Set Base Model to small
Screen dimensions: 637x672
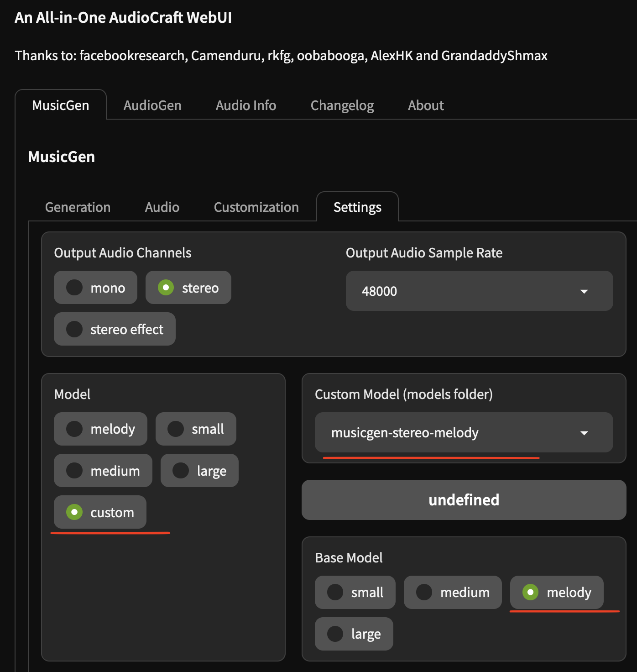click(x=355, y=592)
